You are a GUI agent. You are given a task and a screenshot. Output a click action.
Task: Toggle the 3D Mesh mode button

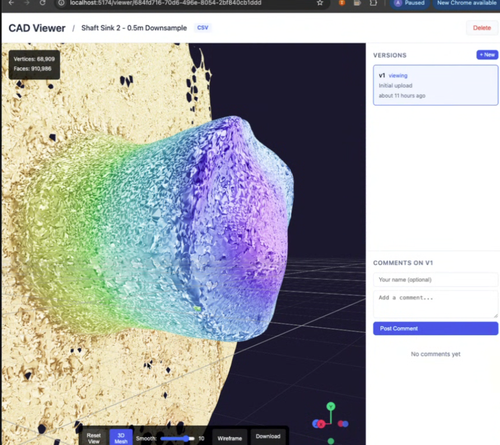pyautogui.click(x=121, y=438)
